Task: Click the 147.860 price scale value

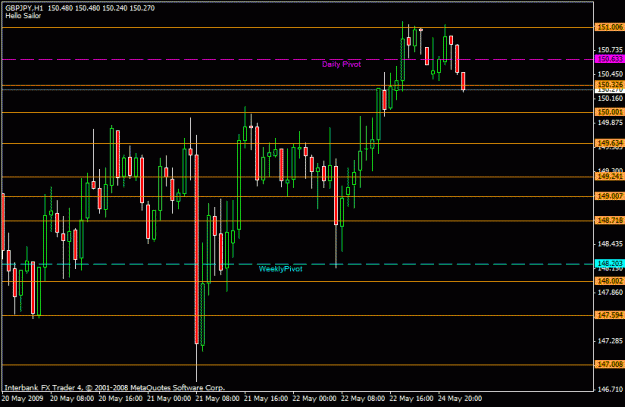Action: pyautogui.click(x=610, y=293)
